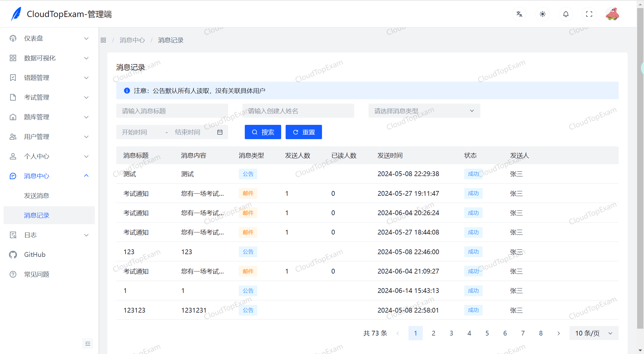644x354 pixels.
Task: Toggle the theme brightness icon
Action: (x=542, y=14)
